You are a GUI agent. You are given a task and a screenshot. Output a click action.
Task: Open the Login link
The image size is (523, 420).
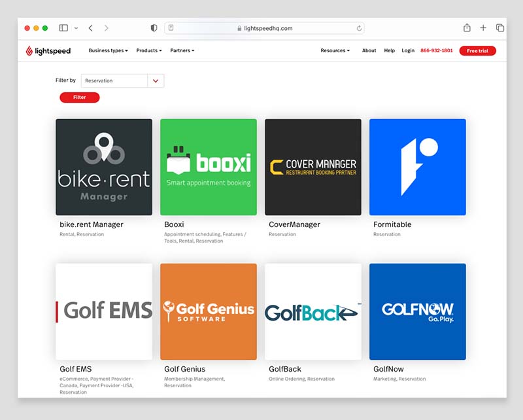408,50
